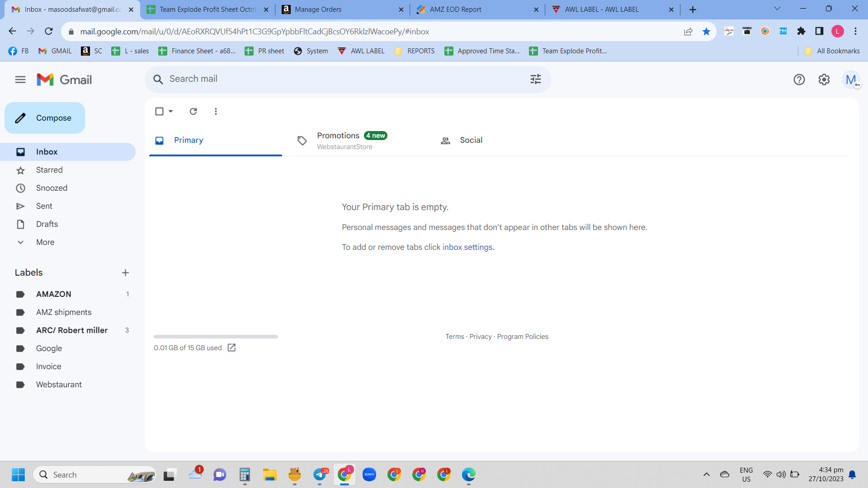The width and height of the screenshot is (868, 488).
Task: Bookmark this page with star icon
Action: tap(706, 32)
